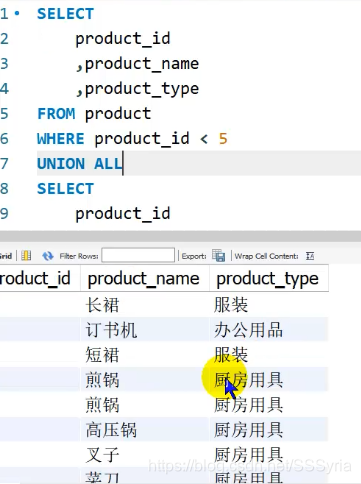Click product_id on line 9
This screenshot has height=484, width=361.
tap(123, 214)
